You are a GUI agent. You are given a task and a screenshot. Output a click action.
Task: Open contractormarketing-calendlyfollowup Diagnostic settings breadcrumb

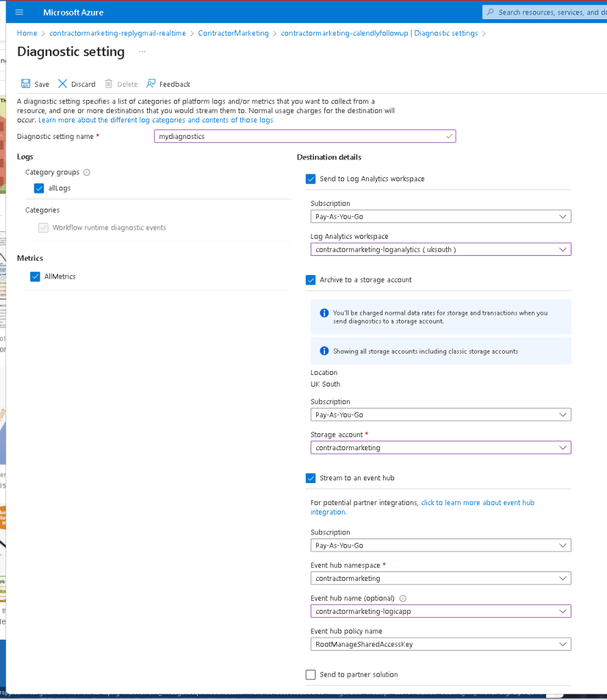(x=379, y=33)
